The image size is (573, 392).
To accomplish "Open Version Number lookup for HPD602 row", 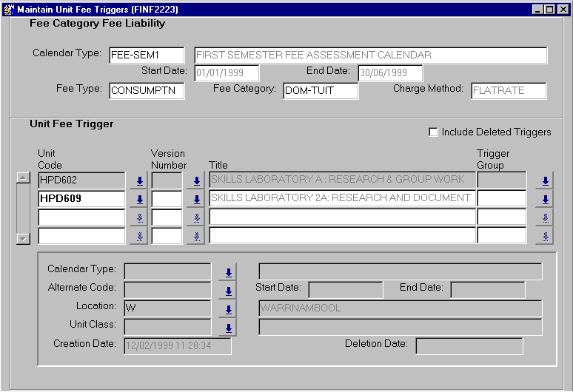I will [x=196, y=180].
